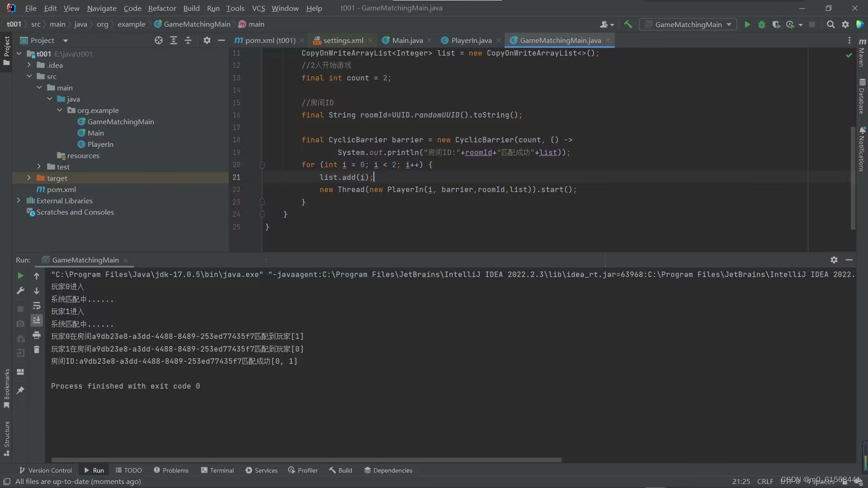Open the Services tool window button
The width and height of the screenshot is (868, 488).
[x=261, y=470]
